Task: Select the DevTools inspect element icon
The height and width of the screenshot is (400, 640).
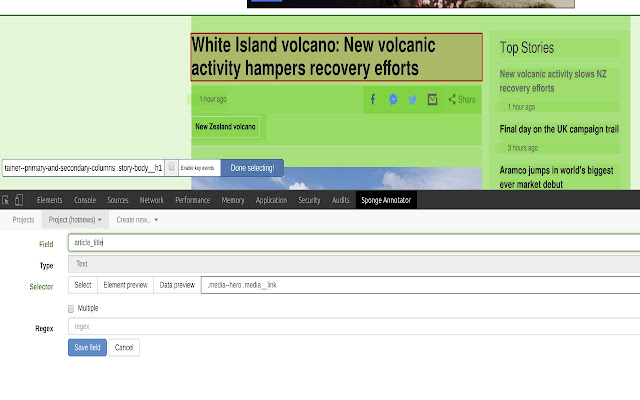Action: 6,200
